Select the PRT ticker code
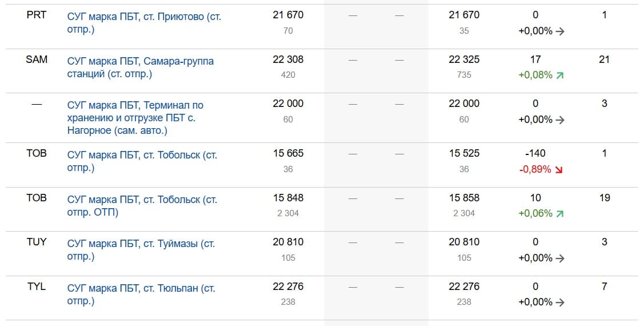This screenshot has height=326, width=644. pos(37,15)
